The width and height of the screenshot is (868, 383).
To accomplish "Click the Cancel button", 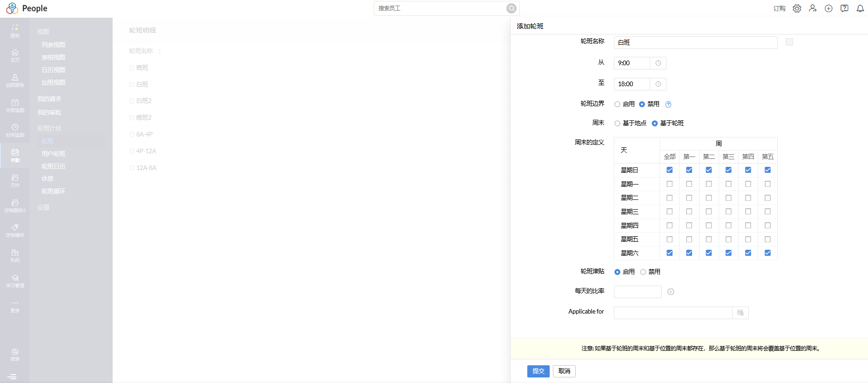I will tap(564, 371).
